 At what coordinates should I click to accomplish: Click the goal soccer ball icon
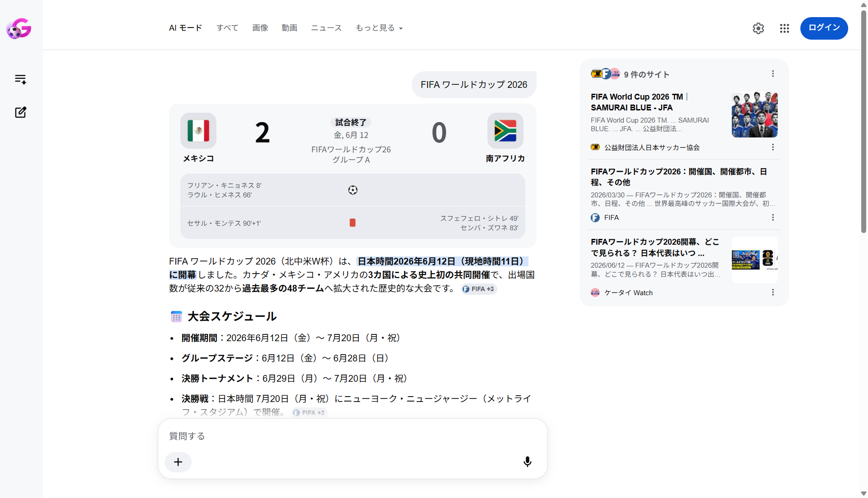point(353,190)
